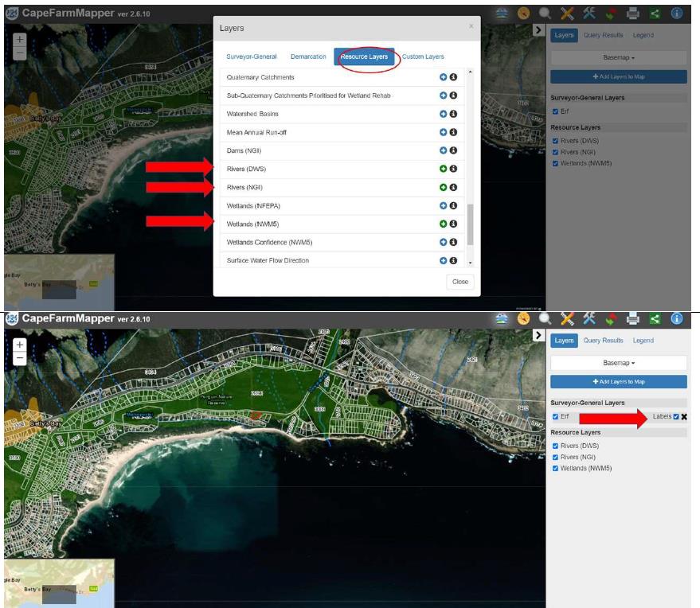Screen dimensions: 700x608
Task: Open the Basemap dropdown in lower side panel
Action: 618,362
